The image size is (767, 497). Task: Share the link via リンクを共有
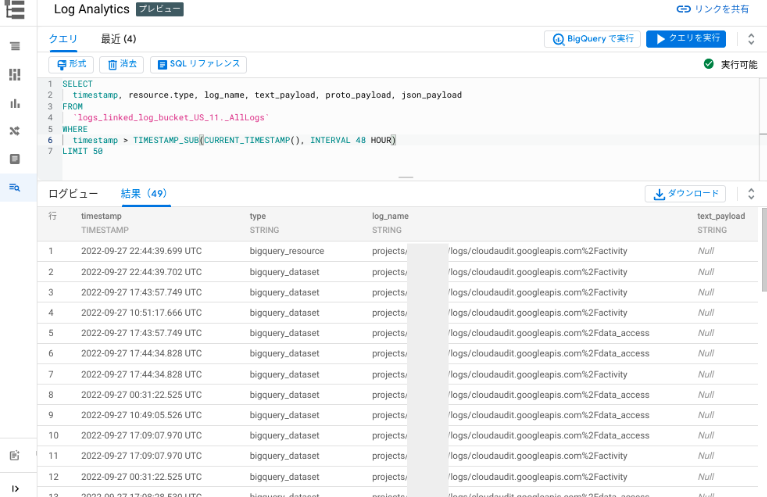[x=712, y=9]
